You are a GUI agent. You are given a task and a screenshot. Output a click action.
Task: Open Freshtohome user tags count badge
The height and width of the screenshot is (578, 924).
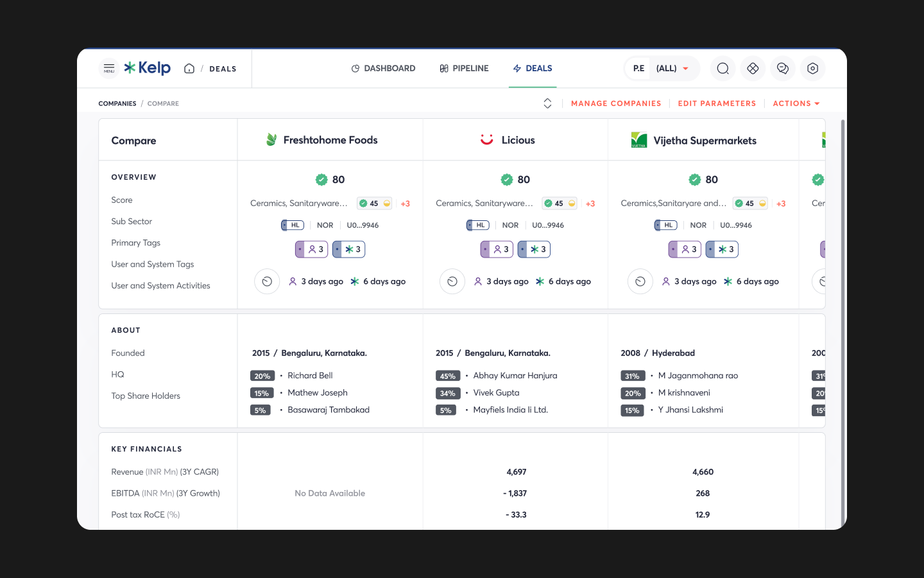pos(312,249)
